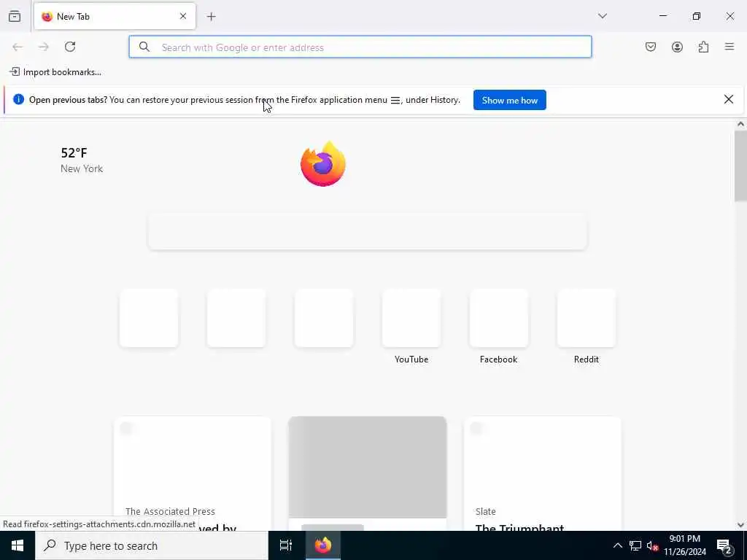Click the Firefox taskbar icon

point(322,545)
